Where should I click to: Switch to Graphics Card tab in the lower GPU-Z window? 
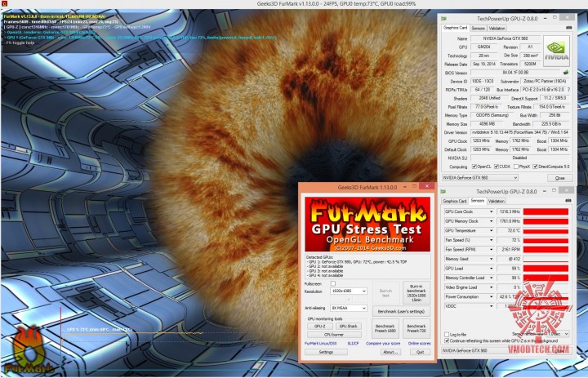(455, 201)
